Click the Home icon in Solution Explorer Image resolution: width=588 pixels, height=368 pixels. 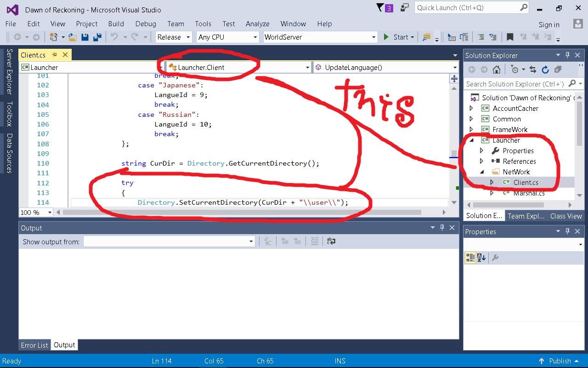pyautogui.click(x=496, y=69)
